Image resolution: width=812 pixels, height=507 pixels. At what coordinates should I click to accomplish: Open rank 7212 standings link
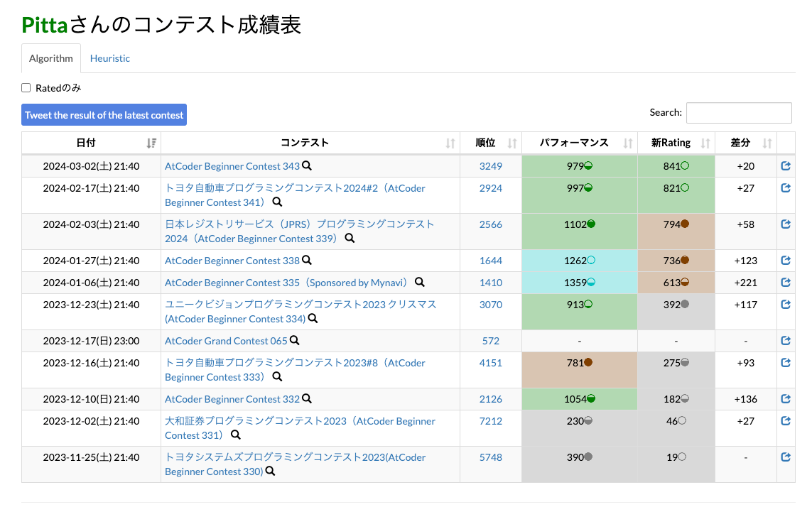coord(490,421)
